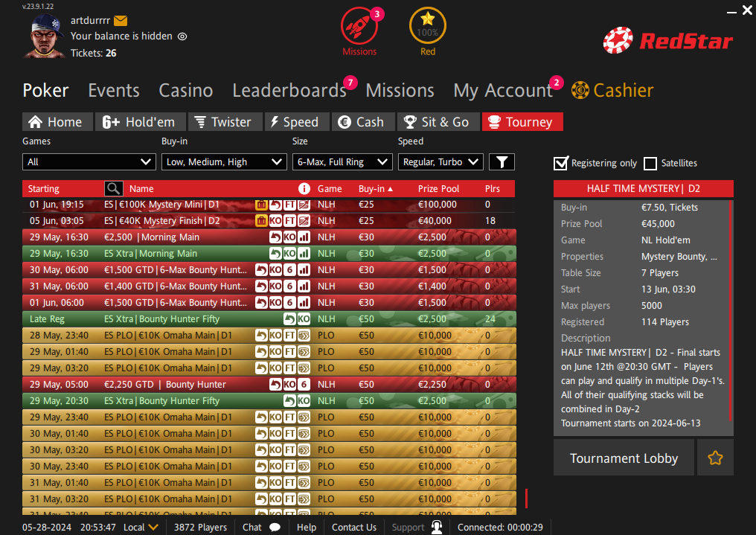The height and width of the screenshot is (535, 756).
Task: Sort by the Name column header
Action: tap(141, 189)
